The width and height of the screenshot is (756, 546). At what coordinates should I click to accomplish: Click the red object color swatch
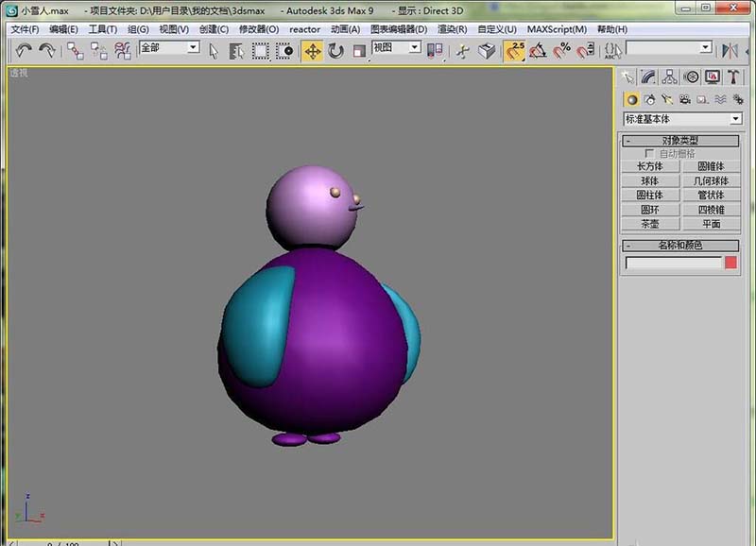pyautogui.click(x=730, y=263)
